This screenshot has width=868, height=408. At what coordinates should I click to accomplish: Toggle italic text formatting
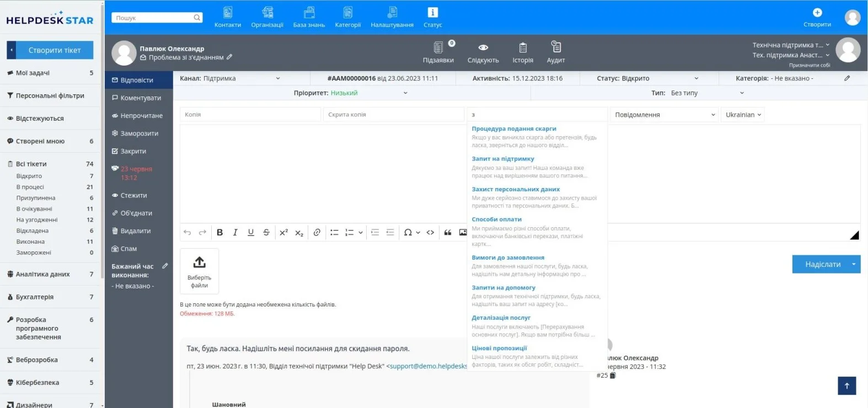point(235,232)
